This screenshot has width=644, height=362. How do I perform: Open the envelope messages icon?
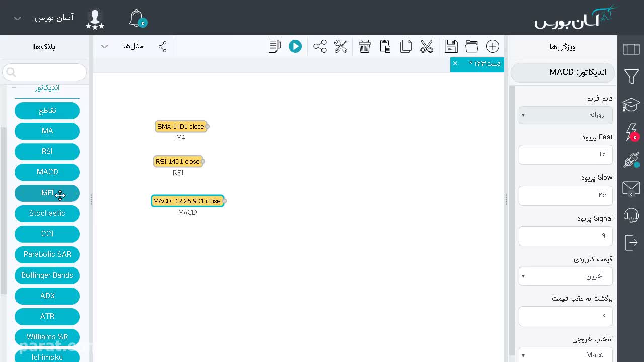(631, 188)
